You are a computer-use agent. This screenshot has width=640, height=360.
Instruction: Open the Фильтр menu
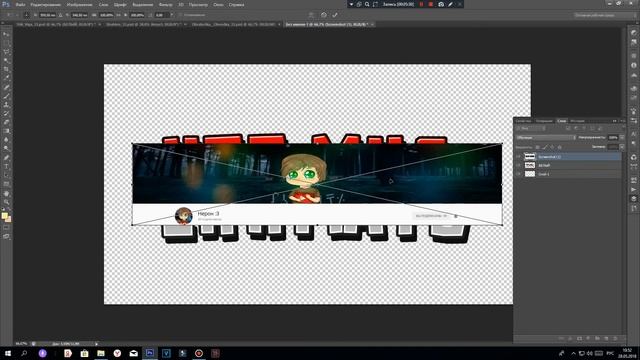click(165, 4)
